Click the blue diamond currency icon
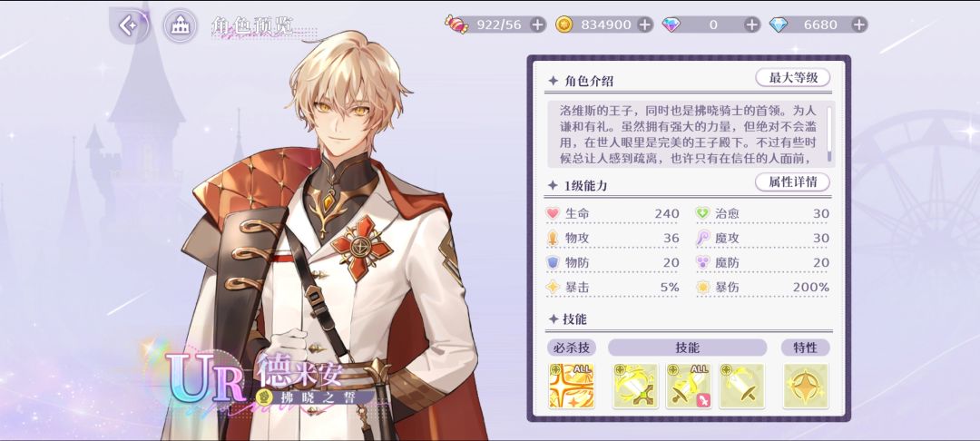Screen dimensions: 980x441 pos(779,24)
